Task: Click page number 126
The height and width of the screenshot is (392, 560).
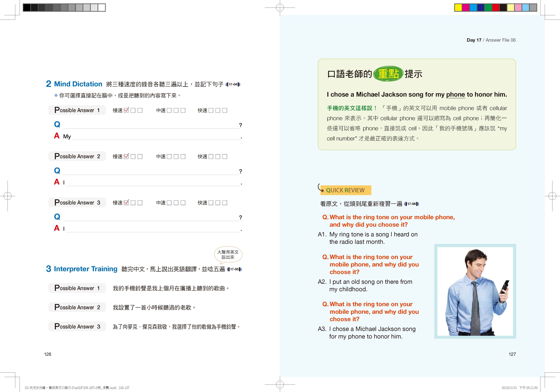Action: 48,354
